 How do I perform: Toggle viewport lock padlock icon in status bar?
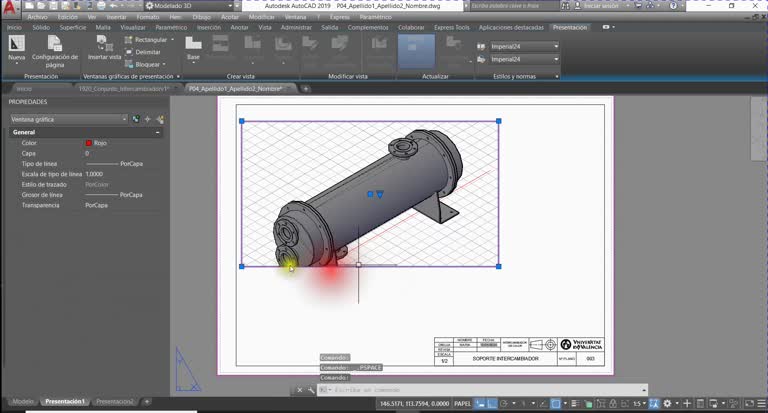(613, 404)
